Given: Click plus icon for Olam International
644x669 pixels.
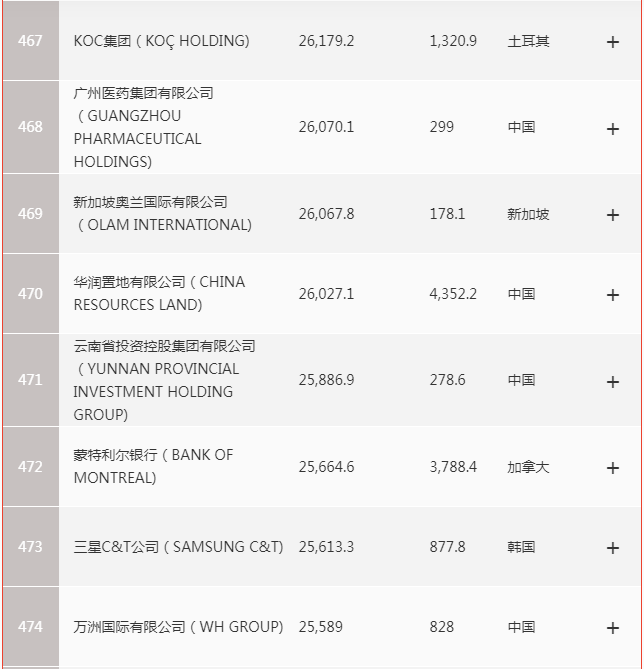Looking at the screenshot, I should tap(613, 215).
